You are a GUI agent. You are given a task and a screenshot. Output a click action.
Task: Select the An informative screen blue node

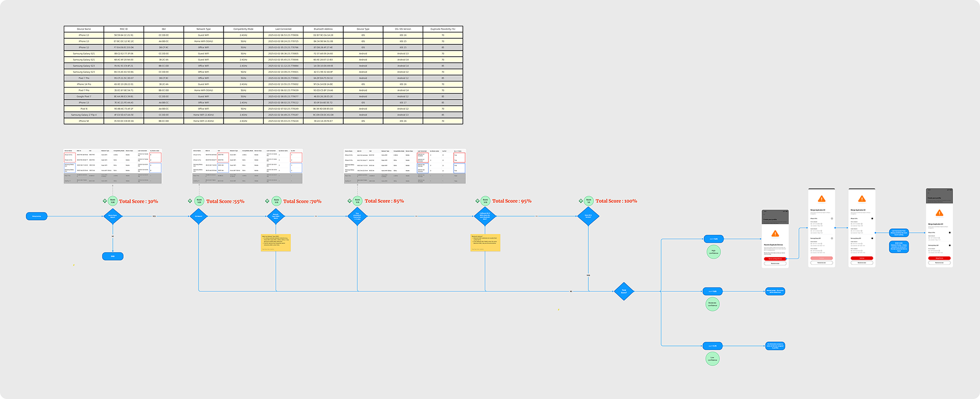[x=775, y=346]
